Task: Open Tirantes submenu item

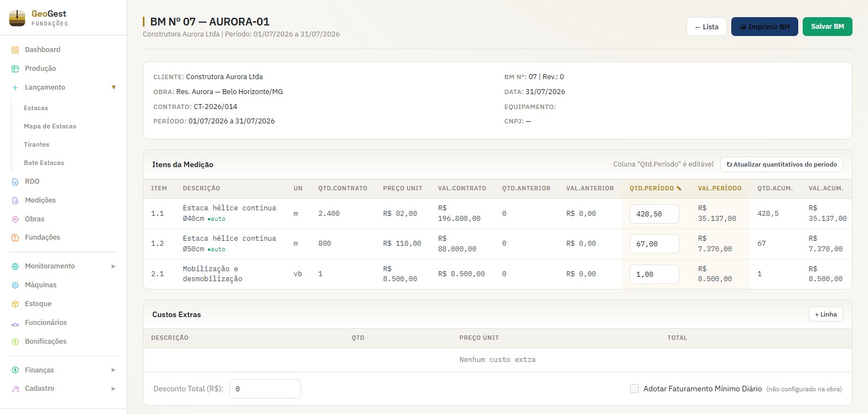Action: point(37,144)
